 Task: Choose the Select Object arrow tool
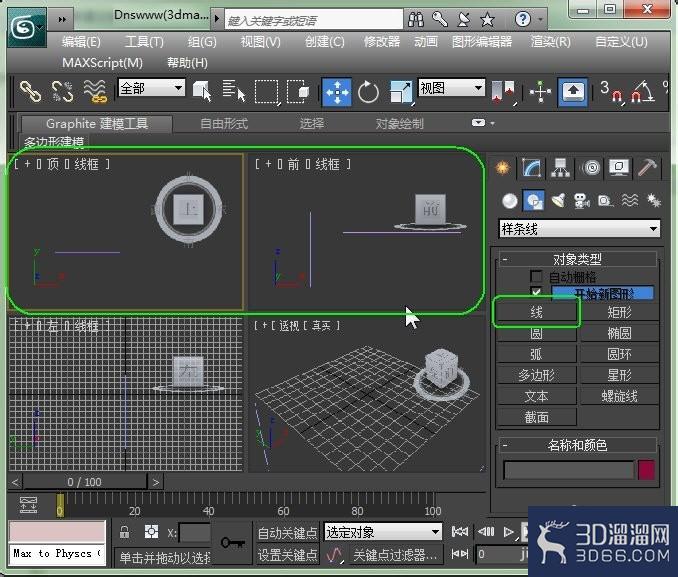tap(202, 91)
